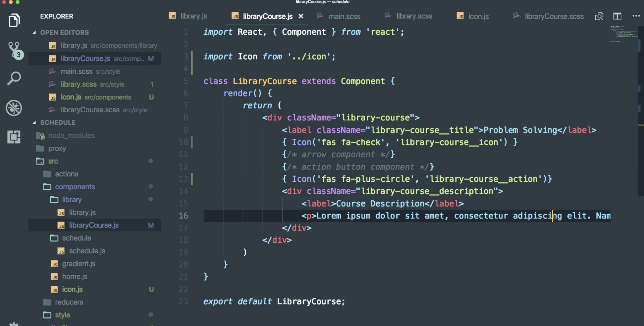Select libraryCourse.js in open editors list
The width and height of the screenshot is (644, 326).
pyautogui.click(x=95, y=58)
